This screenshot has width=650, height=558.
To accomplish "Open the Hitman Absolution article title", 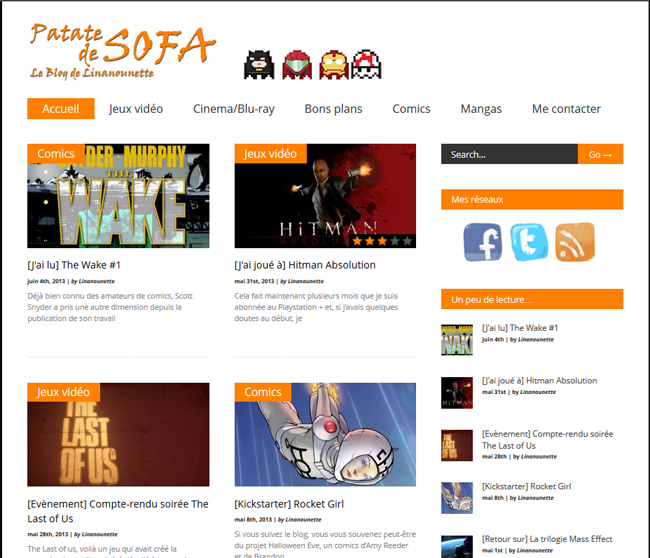I will [x=305, y=265].
